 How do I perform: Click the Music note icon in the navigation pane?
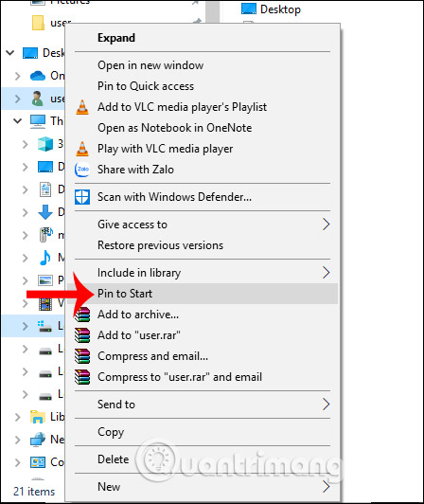(45, 258)
